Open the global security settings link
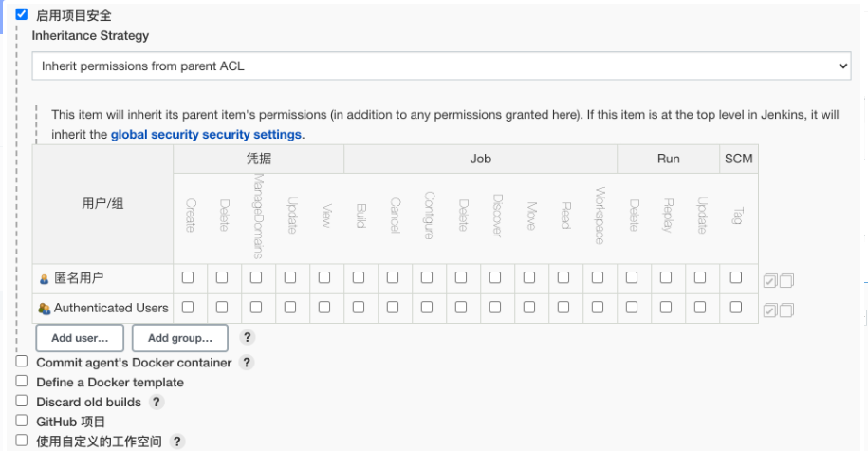Viewport: 868px width, 451px height. (206, 134)
